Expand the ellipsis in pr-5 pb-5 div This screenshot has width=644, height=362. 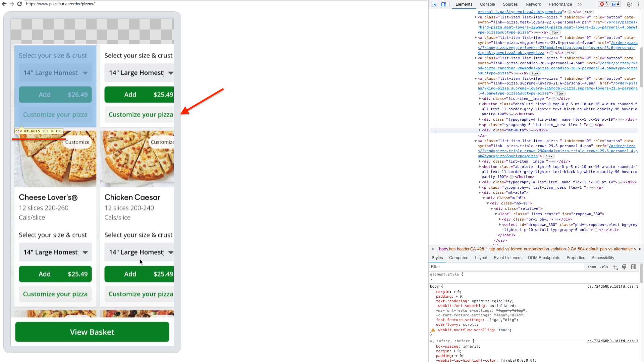click(556, 220)
